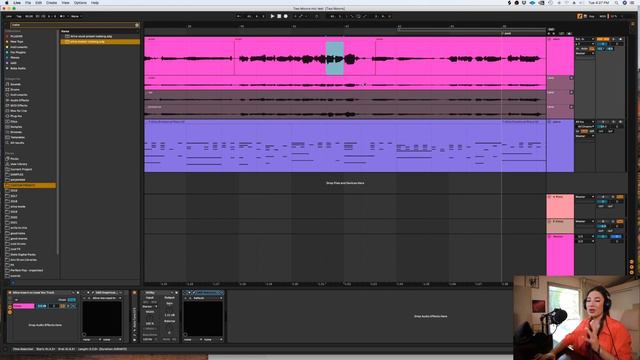Enable Key map mode
This screenshot has width=640, height=360.
591,16
